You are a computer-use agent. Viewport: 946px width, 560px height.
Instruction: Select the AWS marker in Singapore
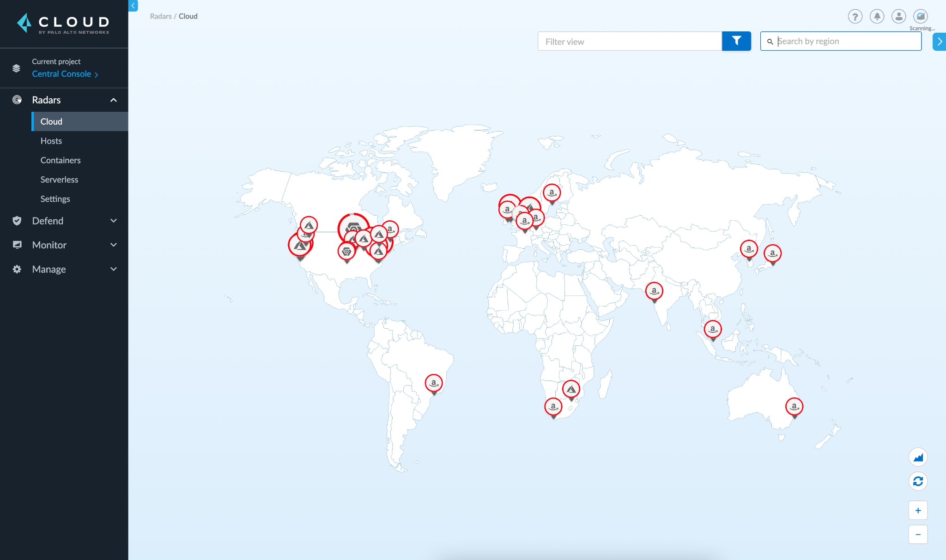tap(712, 330)
